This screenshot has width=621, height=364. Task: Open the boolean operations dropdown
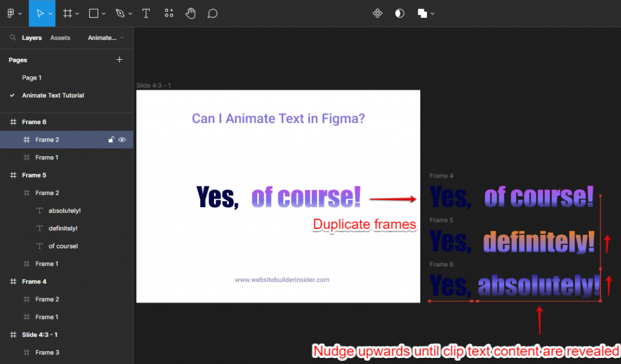coord(432,13)
